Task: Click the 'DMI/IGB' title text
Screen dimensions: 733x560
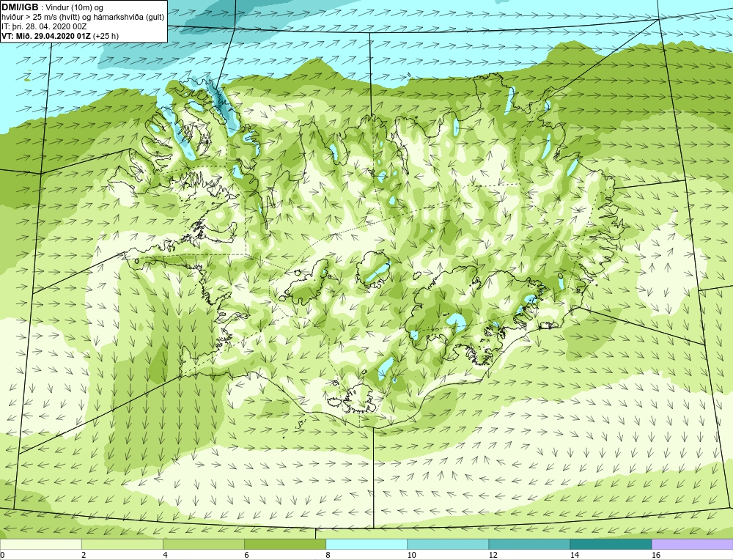Action: coord(20,7)
